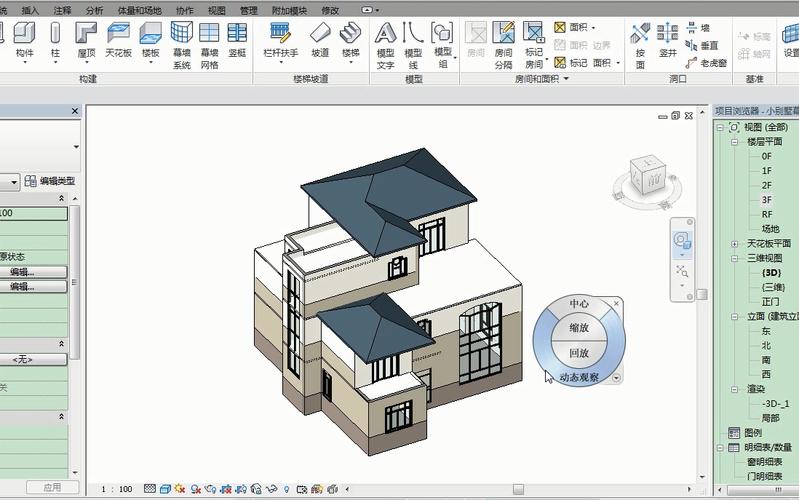Select the 模型组 model group tool

click(442, 45)
